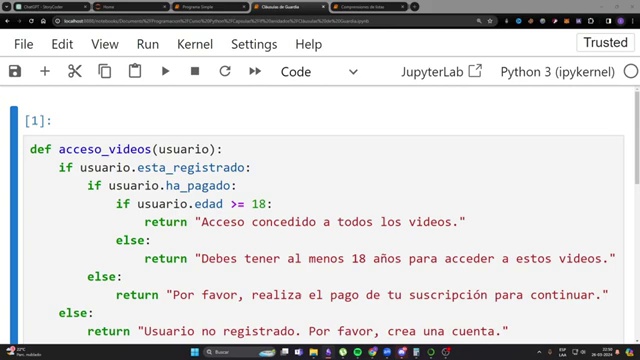Open the Edit menu
The height and width of the screenshot is (360, 640).
click(x=62, y=44)
